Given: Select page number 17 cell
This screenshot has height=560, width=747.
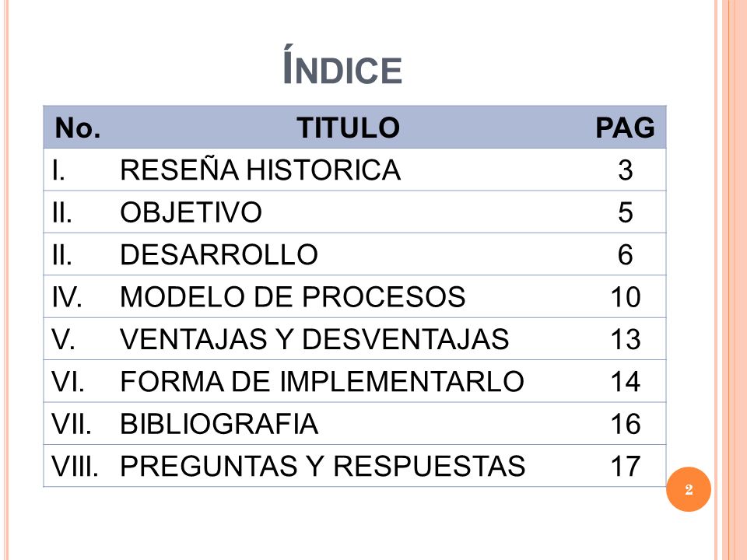Looking at the screenshot, I should pyautogui.click(x=626, y=466).
